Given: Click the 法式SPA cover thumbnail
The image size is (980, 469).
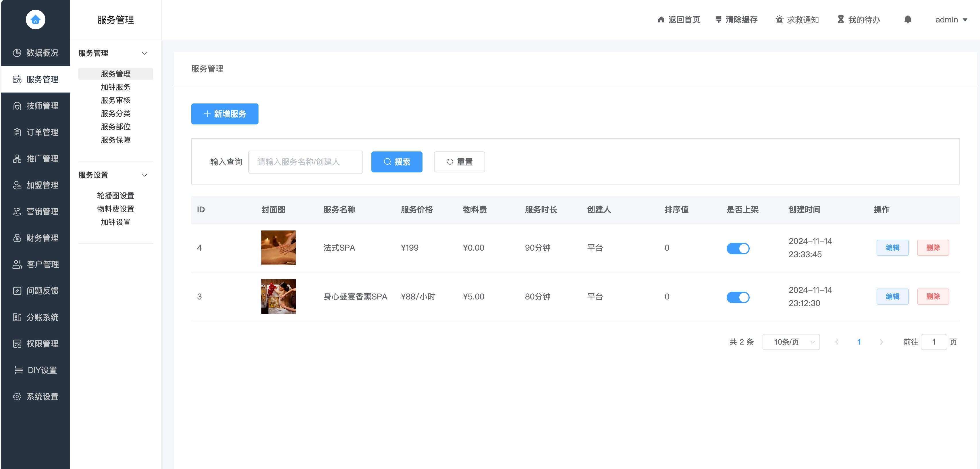Looking at the screenshot, I should (278, 247).
